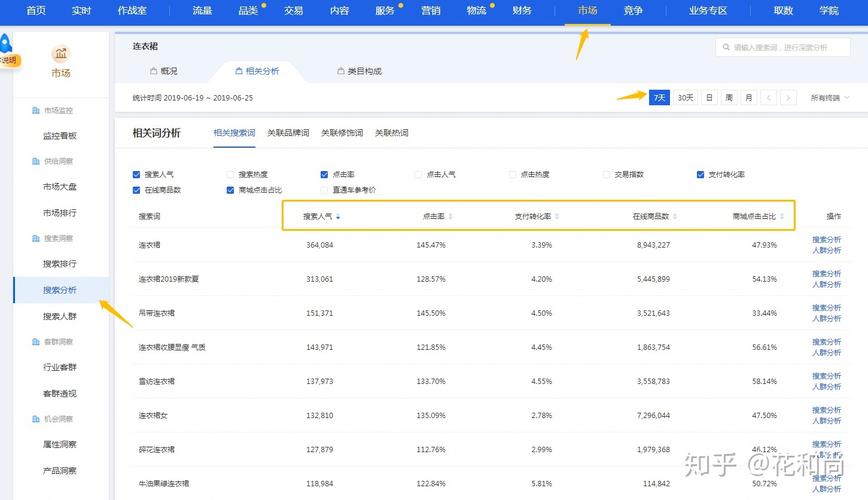
Task: Open the 营销 top navigation item
Action: (x=431, y=11)
